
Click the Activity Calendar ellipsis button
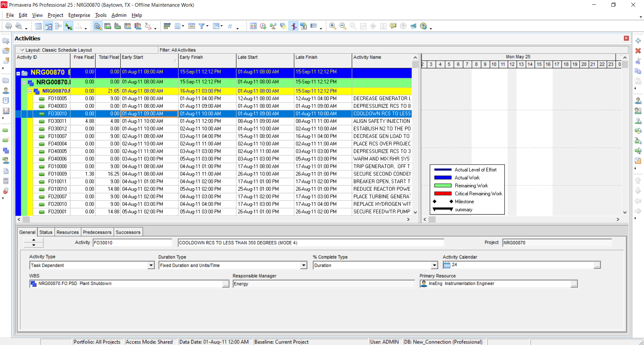pyautogui.click(x=597, y=265)
